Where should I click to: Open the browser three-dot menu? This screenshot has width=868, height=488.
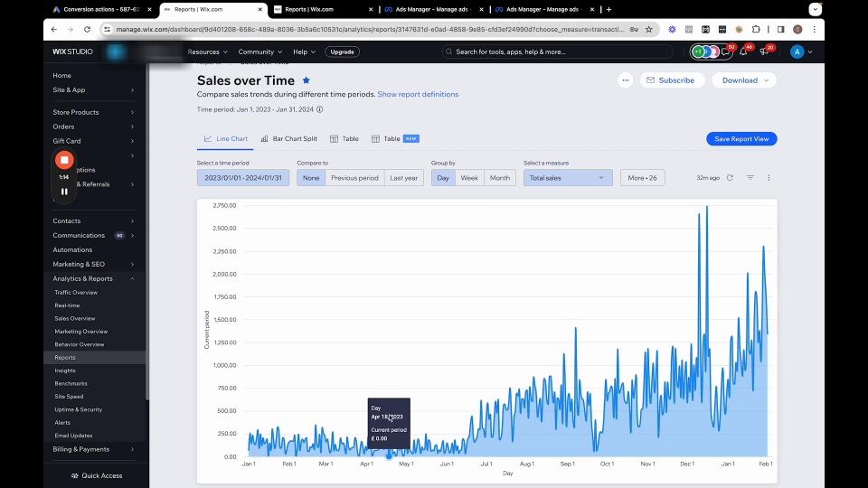[x=815, y=29]
